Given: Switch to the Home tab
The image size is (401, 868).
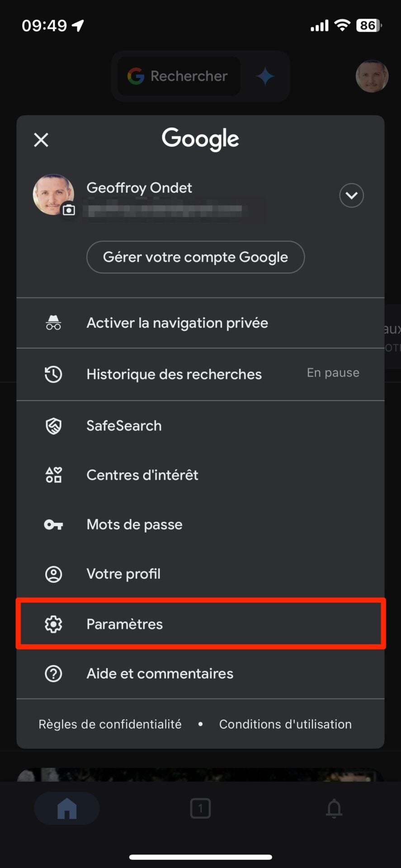Looking at the screenshot, I should 67,808.
